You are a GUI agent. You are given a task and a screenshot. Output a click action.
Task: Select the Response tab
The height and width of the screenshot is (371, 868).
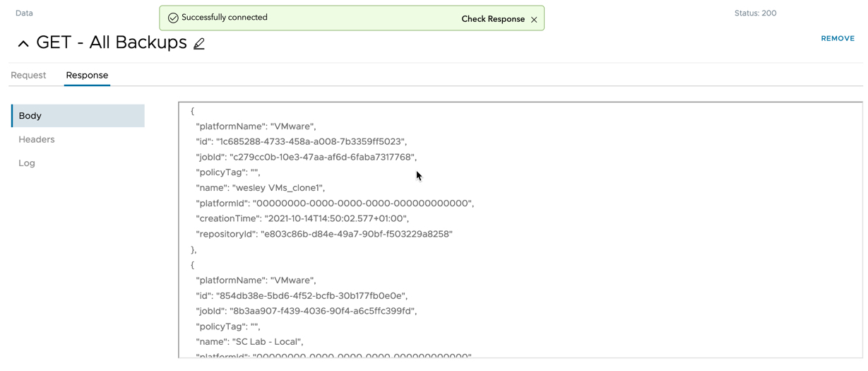click(87, 75)
